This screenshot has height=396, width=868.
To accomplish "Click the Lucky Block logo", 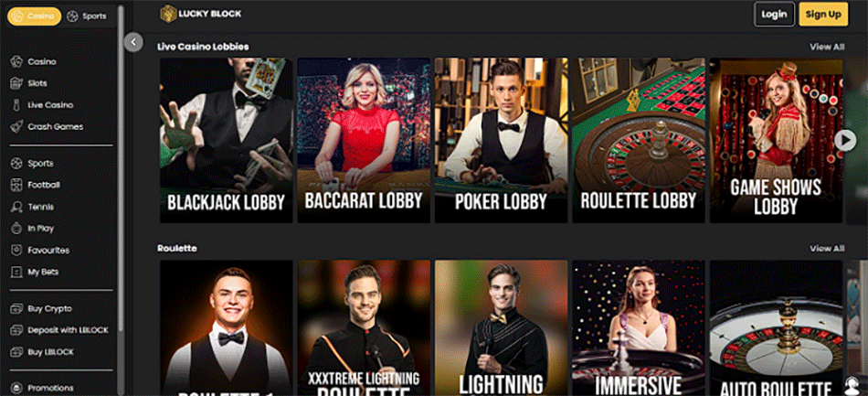I will (x=200, y=14).
